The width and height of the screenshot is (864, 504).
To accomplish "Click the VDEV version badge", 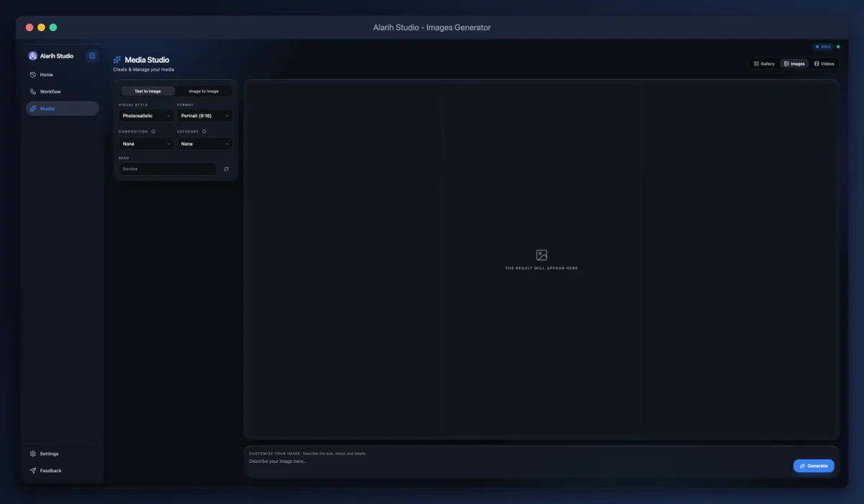I will point(823,47).
